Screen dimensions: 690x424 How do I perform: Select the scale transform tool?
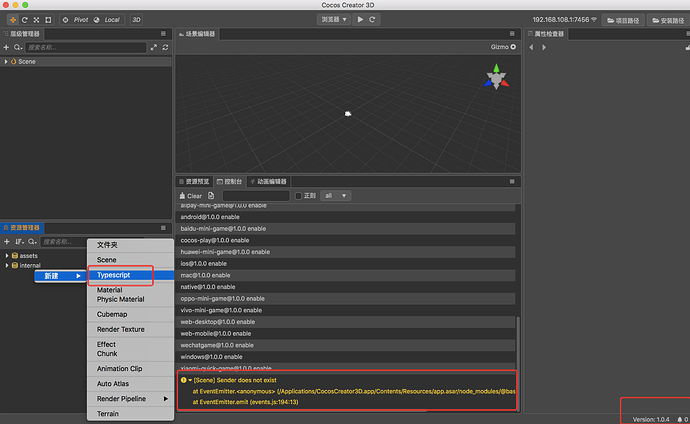[37, 20]
